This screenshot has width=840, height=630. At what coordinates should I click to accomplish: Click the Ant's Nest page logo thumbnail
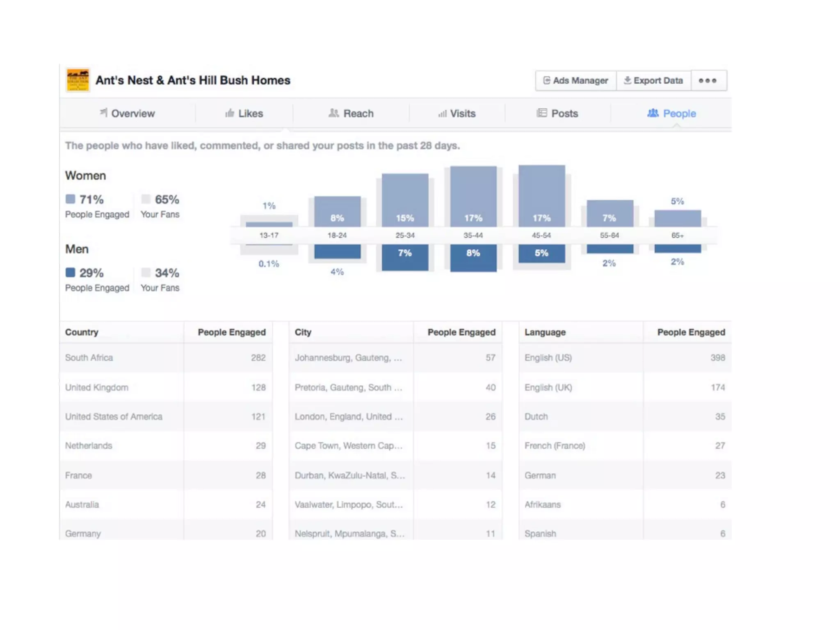click(78, 80)
